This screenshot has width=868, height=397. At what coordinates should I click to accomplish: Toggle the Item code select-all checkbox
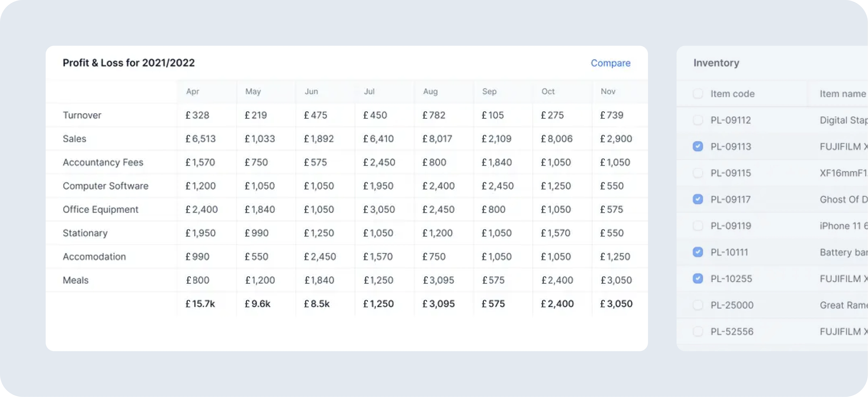(x=698, y=93)
